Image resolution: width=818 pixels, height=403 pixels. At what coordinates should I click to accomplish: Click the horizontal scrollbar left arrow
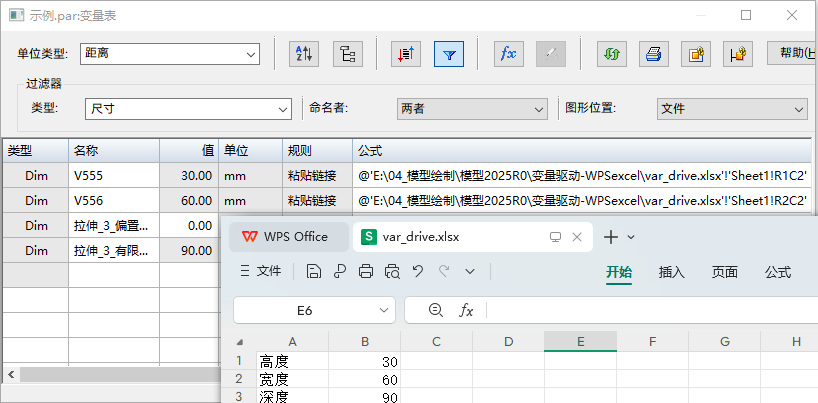coord(10,374)
